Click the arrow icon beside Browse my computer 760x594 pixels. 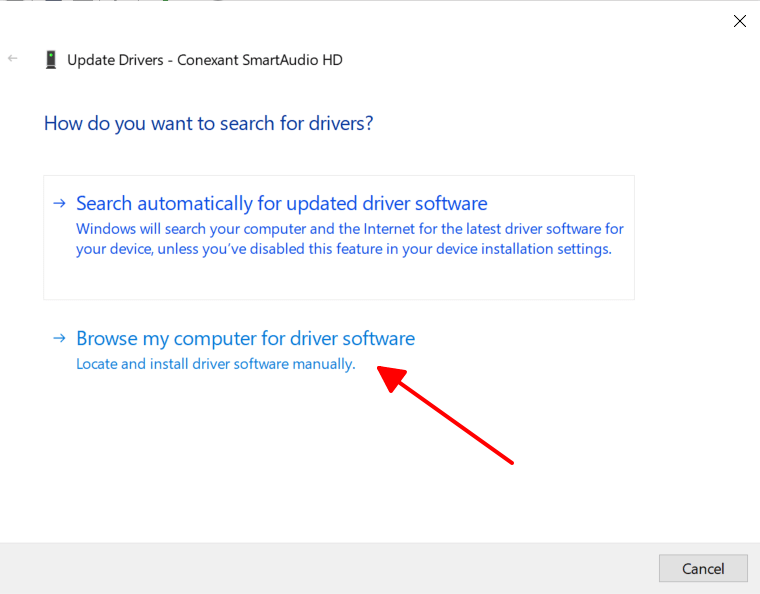click(x=60, y=338)
